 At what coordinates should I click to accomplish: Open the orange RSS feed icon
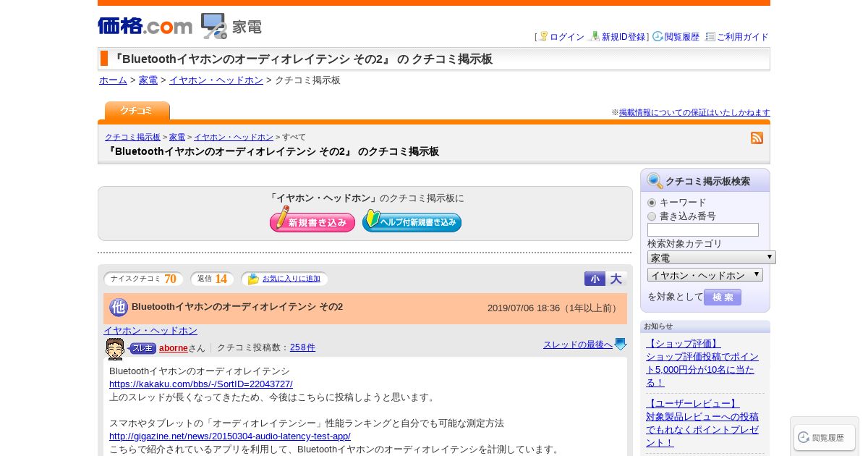(x=757, y=138)
